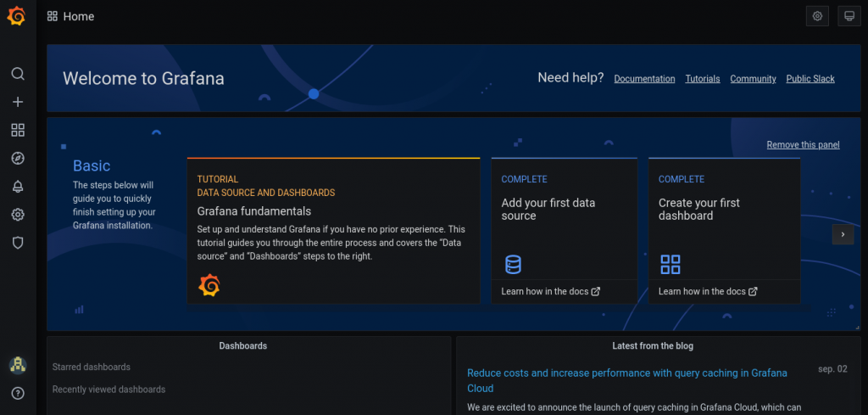Open dashboard settings gear at top right
Viewport: 868px width, 415px height.
pos(817,16)
